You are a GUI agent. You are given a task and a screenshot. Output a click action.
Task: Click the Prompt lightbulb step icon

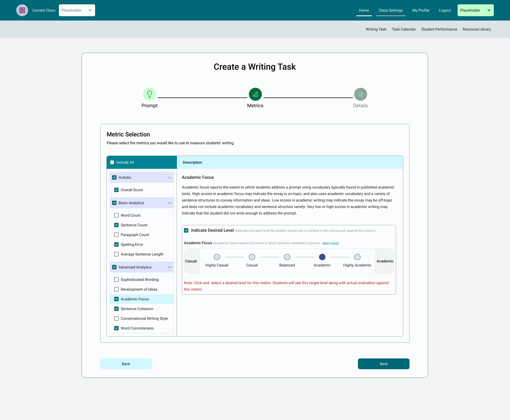coord(149,94)
